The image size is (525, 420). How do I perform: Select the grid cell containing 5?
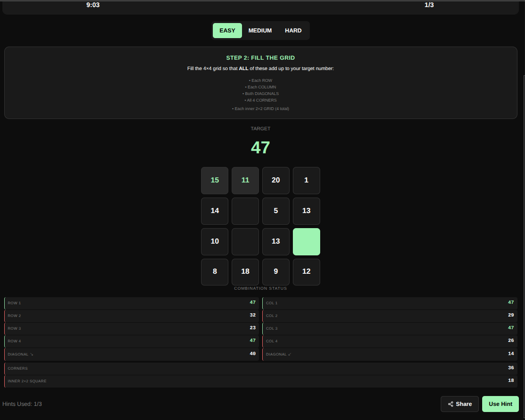(275, 211)
